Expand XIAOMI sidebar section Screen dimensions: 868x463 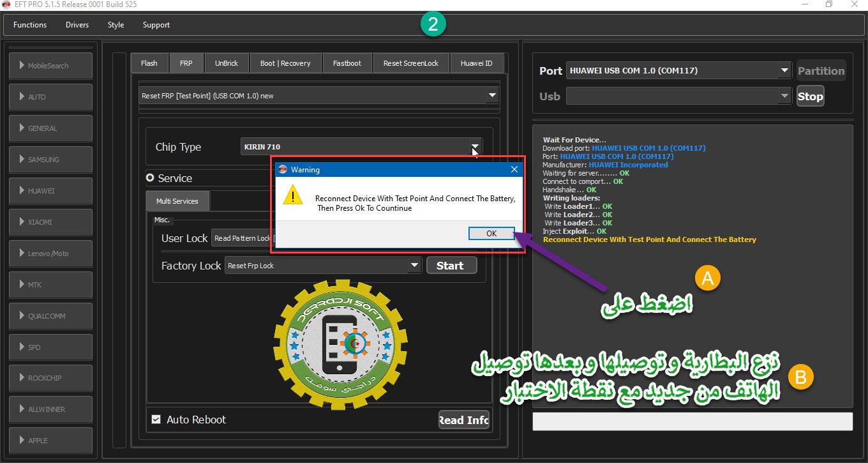[x=50, y=222]
